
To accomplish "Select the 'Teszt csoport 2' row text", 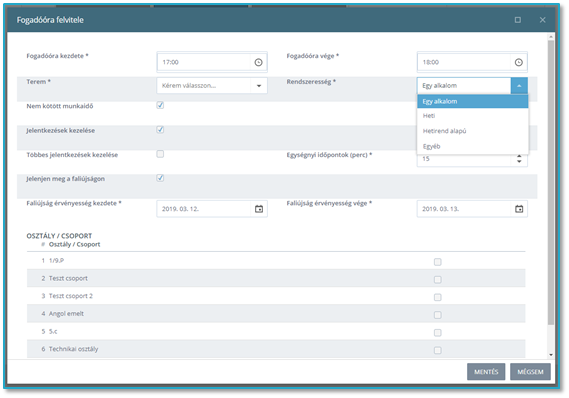I will pyautogui.click(x=71, y=296).
